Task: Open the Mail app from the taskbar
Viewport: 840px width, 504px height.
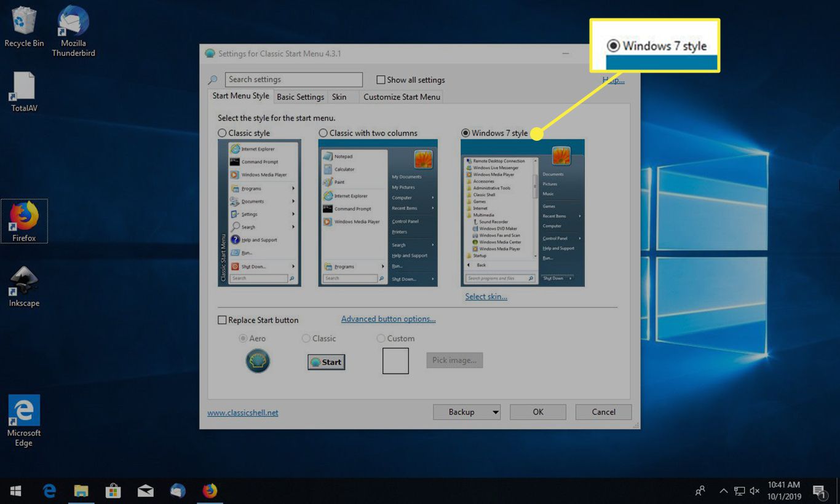Action: 146,491
